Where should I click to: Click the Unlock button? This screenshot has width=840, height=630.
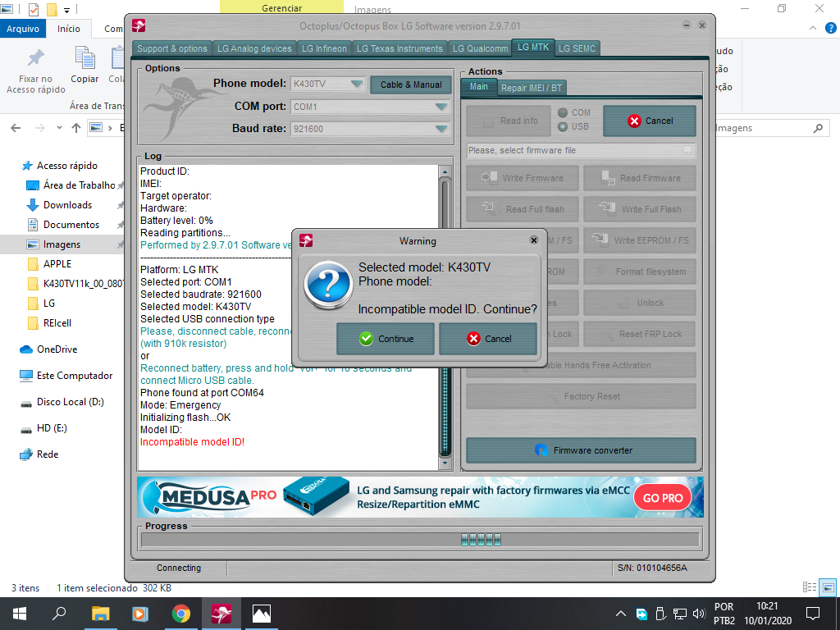(640, 303)
